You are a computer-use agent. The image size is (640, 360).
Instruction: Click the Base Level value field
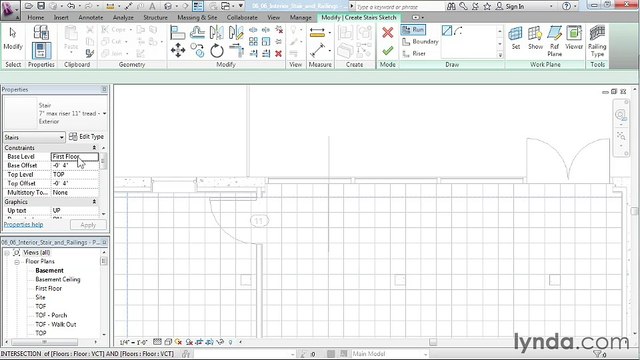[75, 157]
